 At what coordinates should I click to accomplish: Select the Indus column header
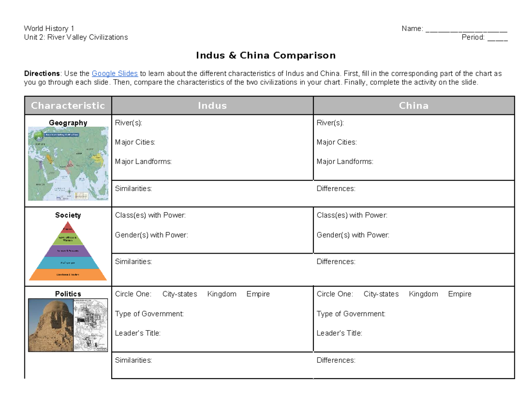212,106
